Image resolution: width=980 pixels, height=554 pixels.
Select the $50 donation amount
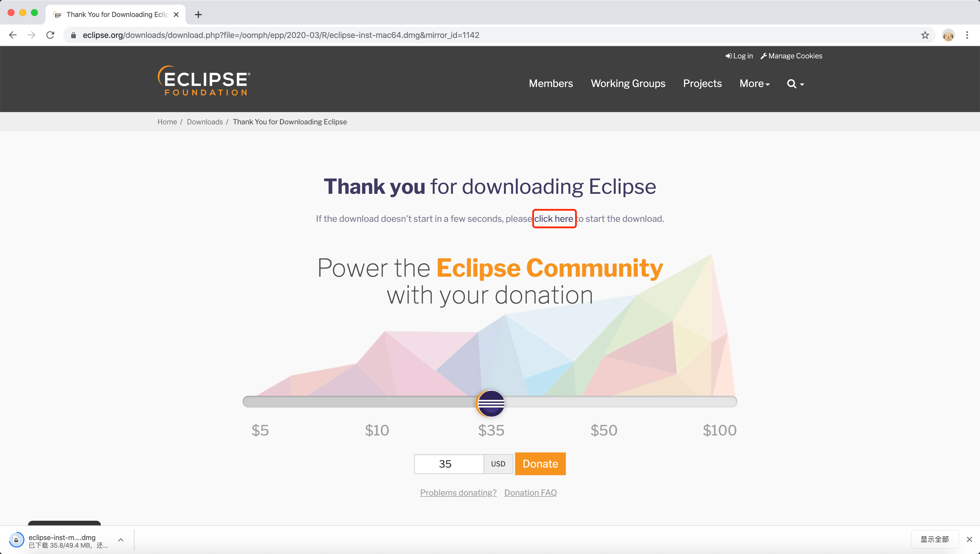pos(604,430)
